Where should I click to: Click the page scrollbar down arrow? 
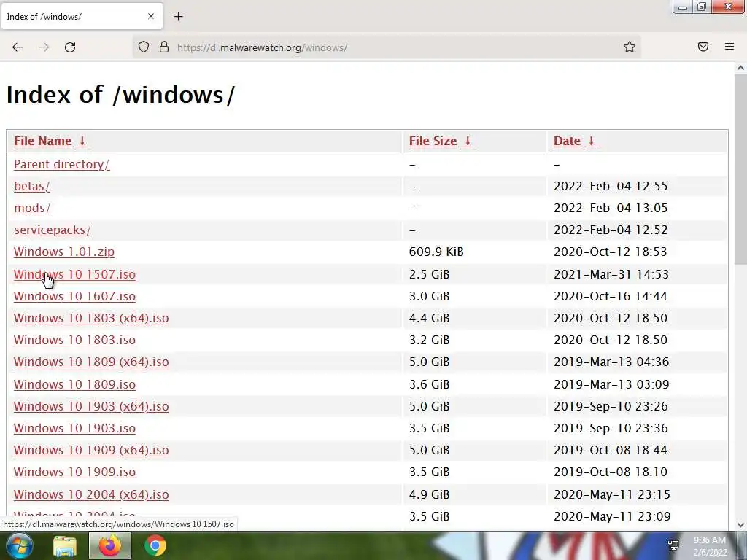point(740,525)
